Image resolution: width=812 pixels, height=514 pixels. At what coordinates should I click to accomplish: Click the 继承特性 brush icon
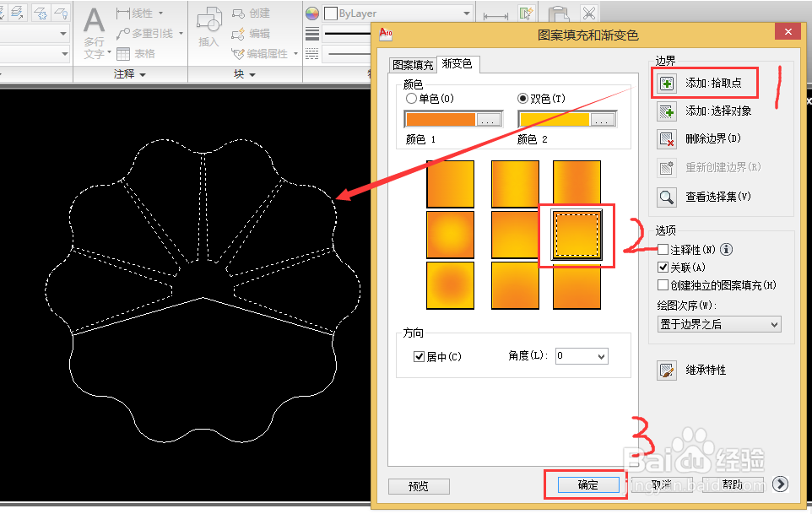(667, 370)
